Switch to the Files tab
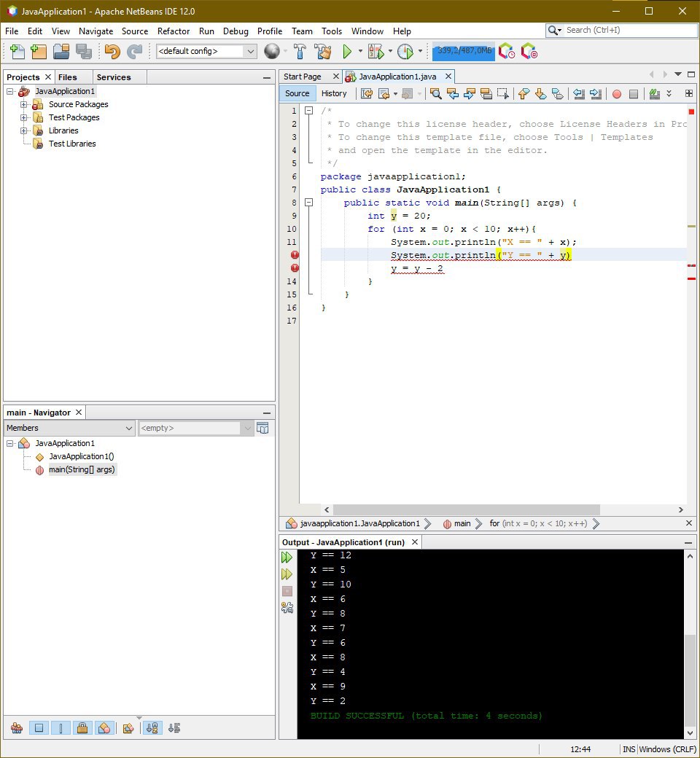 point(68,77)
